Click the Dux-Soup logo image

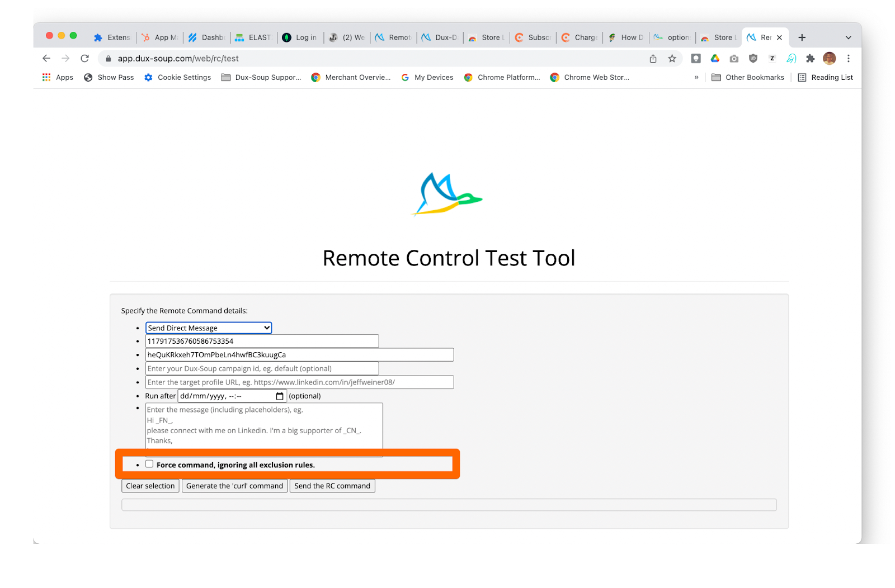pyautogui.click(x=447, y=194)
